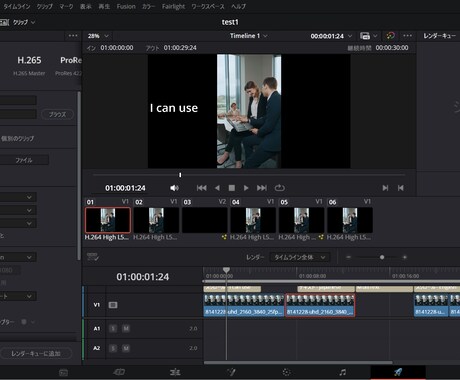Image resolution: width=460 pixels, height=380 pixels.
Task: Open the Timeline 1 dropdown
Action: click(x=249, y=36)
